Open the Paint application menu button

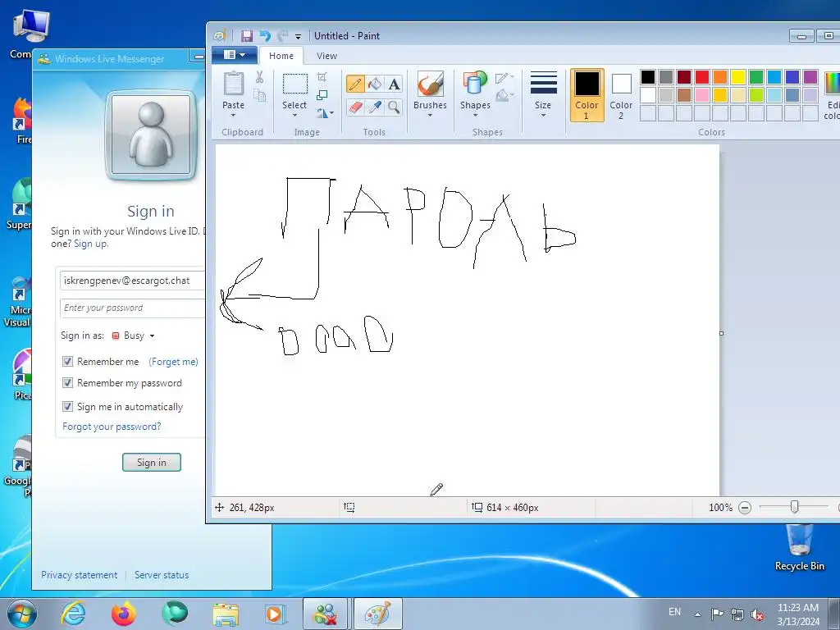[x=234, y=55]
